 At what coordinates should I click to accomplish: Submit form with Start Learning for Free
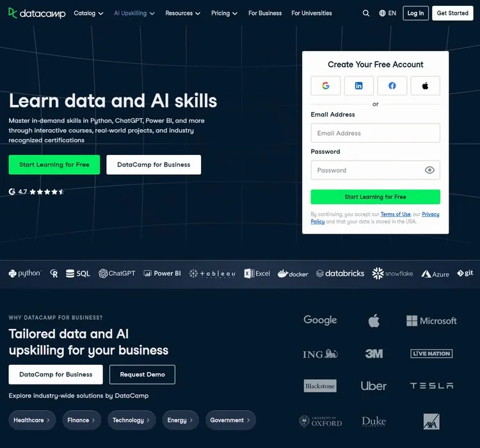(375, 197)
